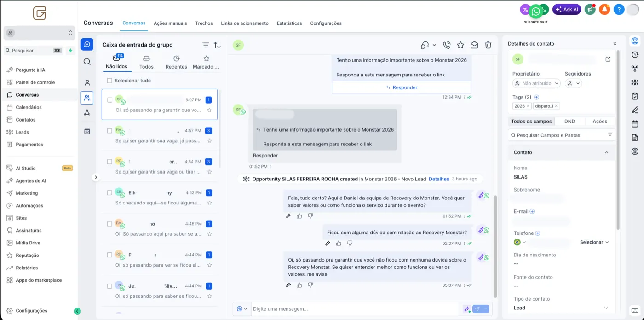Star this conversation in the header
The image size is (644, 320).
pyautogui.click(x=460, y=45)
